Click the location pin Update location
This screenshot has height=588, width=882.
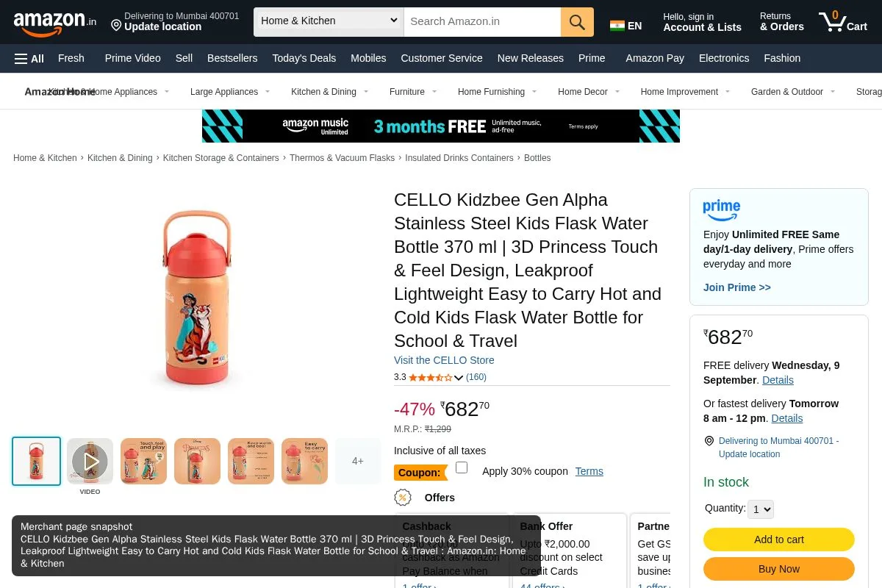click(175, 21)
